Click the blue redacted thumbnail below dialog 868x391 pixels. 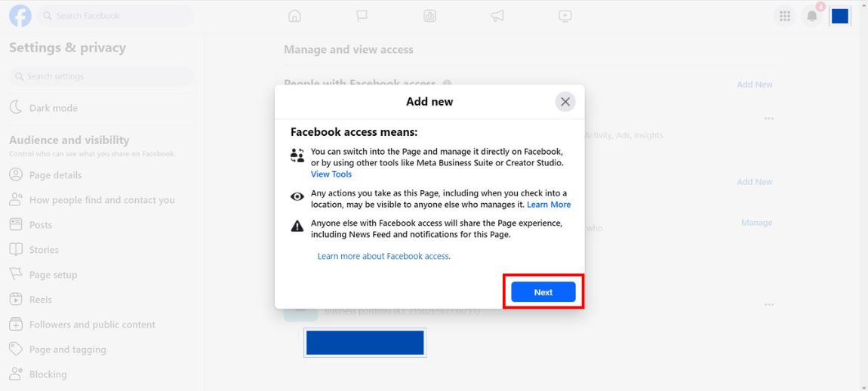click(365, 343)
